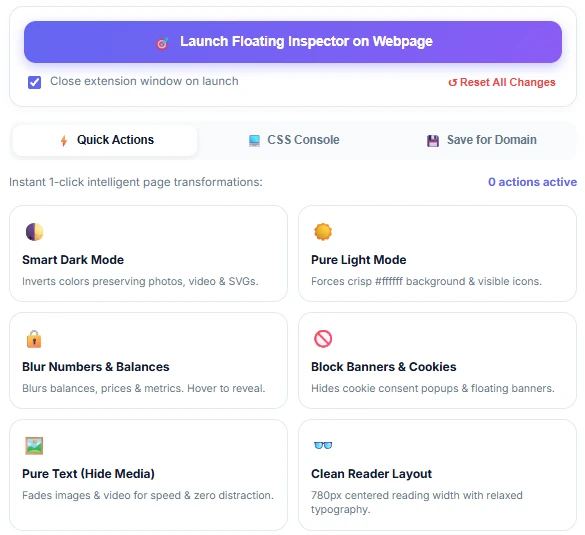Click the sun icon for Pure Light Mode
Image resolution: width=585 pixels, height=535 pixels.
point(323,232)
